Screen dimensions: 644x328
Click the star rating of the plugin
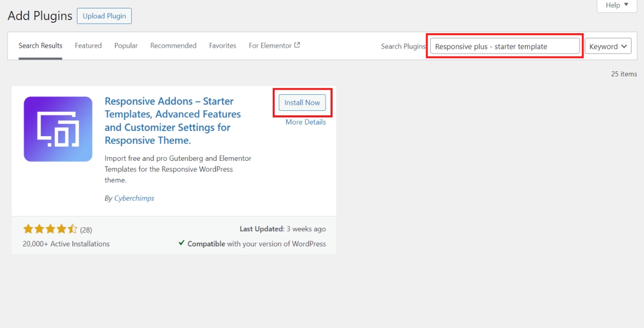point(50,229)
